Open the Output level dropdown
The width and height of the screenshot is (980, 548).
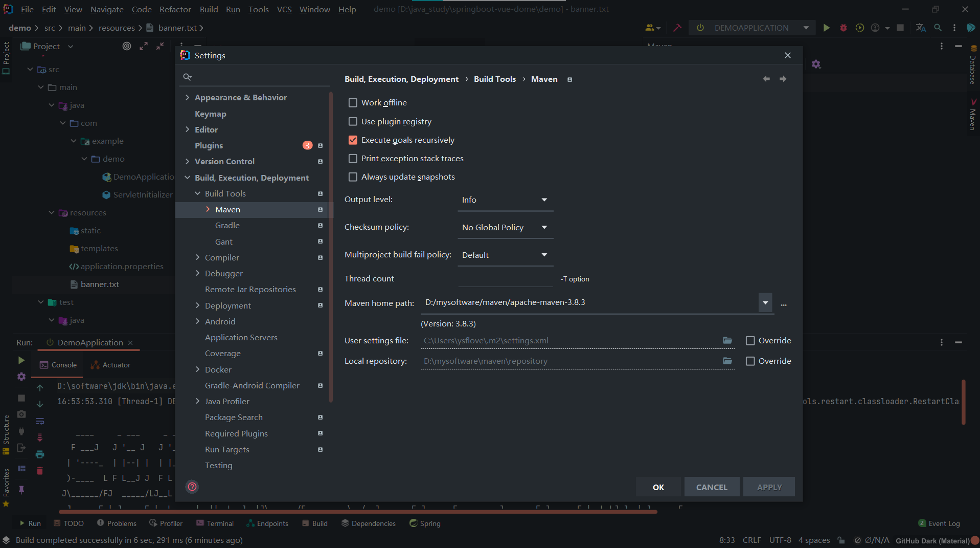click(x=505, y=200)
